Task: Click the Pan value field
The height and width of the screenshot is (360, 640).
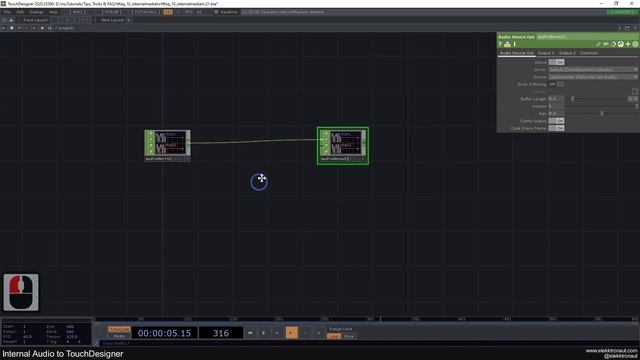Action: (556, 113)
